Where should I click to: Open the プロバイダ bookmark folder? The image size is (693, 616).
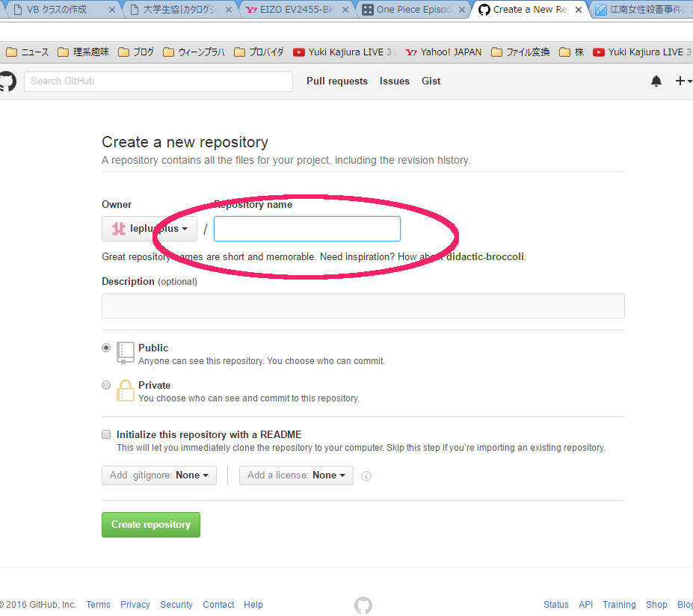coord(259,52)
